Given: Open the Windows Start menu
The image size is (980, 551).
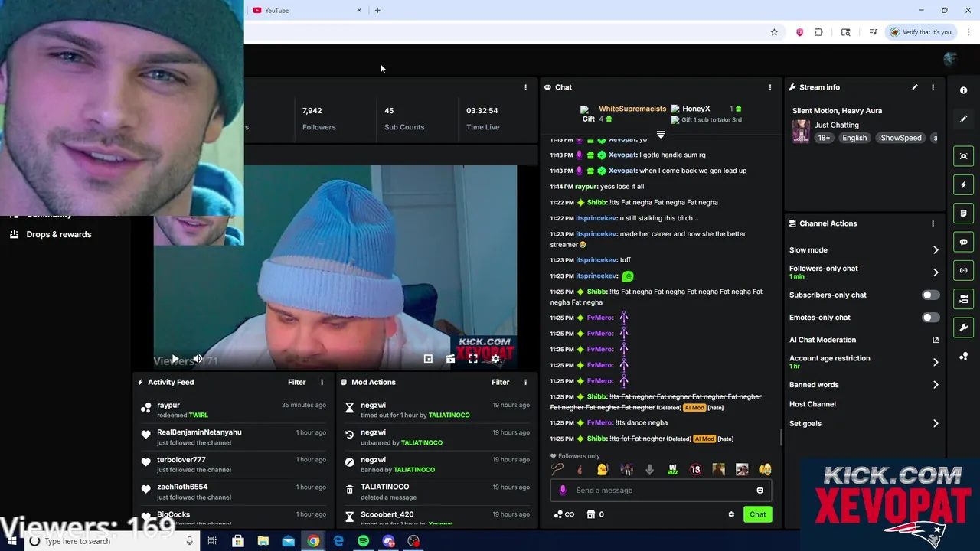Looking at the screenshot, I should point(11,541).
